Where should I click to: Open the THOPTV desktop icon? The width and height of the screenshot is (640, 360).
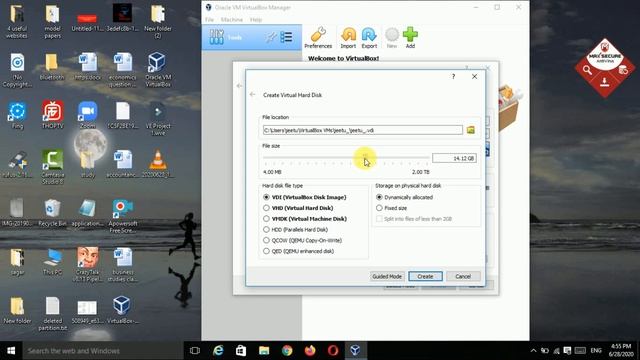(52, 115)
